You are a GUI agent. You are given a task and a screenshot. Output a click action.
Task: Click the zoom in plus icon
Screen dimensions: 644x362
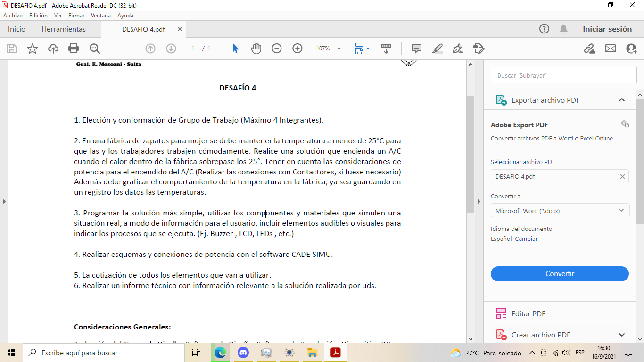pyautogui.click(x=297, y=49)
